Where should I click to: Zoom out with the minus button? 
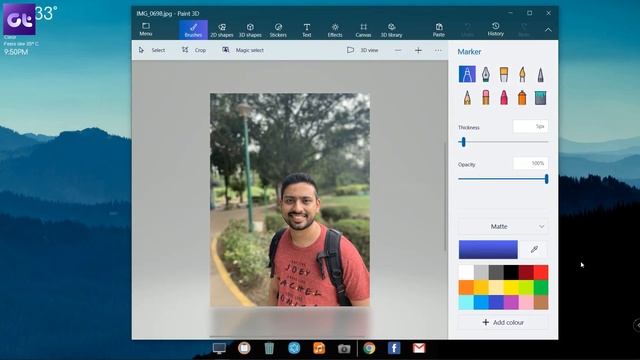(x=398, y=50)
